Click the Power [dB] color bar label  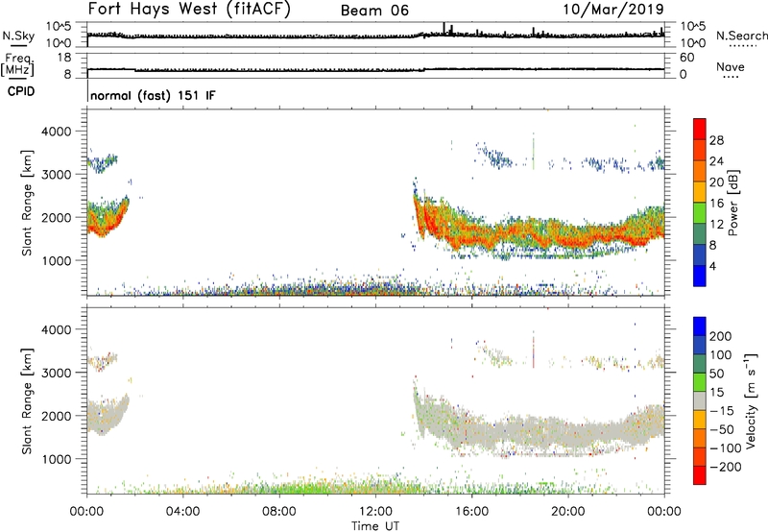(x=732, y=203)
